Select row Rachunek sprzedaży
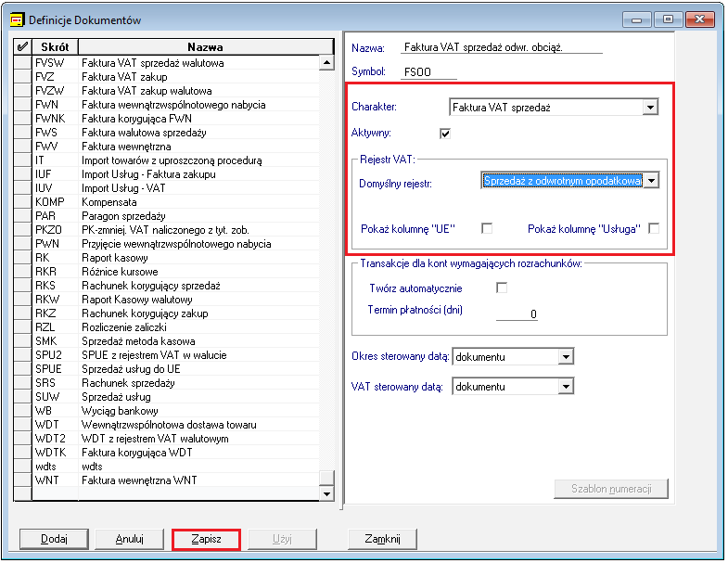The height and width of the screenshot is (563, 728). point(175,383)
